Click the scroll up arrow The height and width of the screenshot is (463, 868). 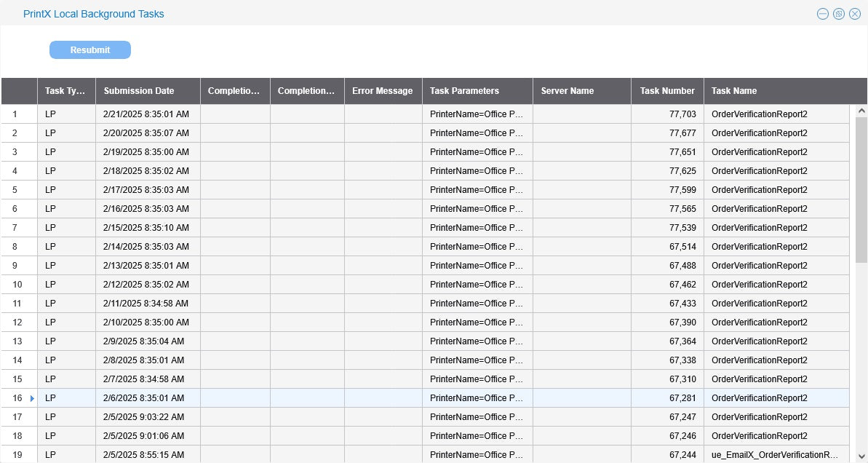point(861,111)
